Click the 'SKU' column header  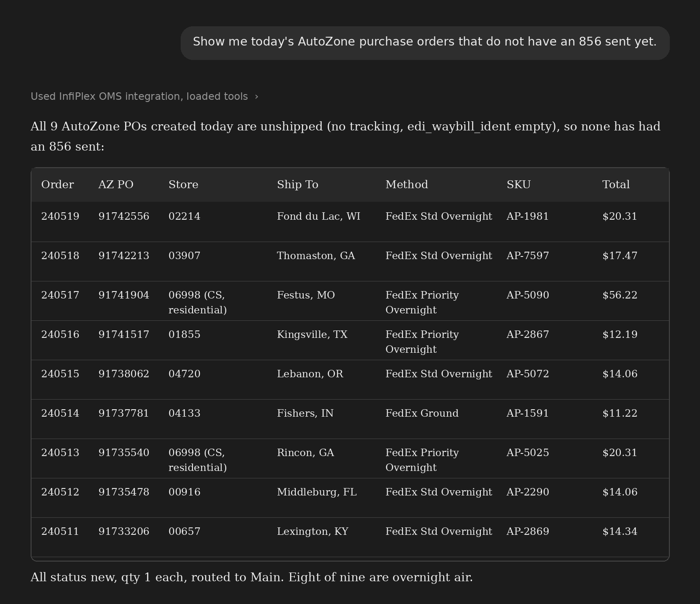[x=518, y=185]
